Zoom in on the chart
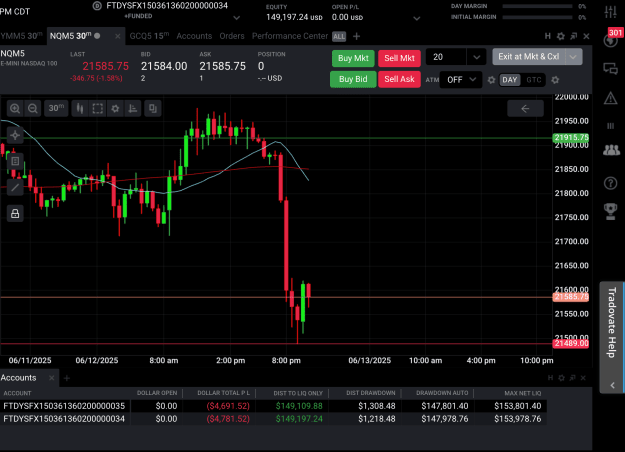Screen dimensions: 625x452 (x=15, y=108)
